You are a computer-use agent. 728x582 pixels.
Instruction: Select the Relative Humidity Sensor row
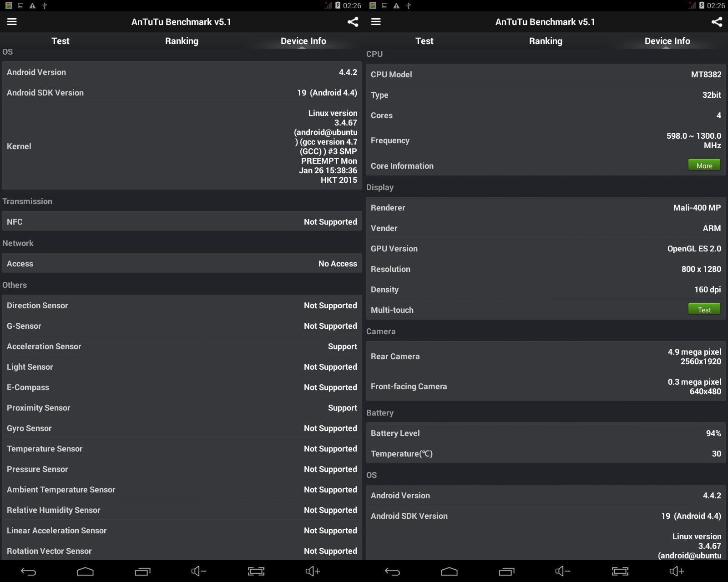click(x=182, y=510)
